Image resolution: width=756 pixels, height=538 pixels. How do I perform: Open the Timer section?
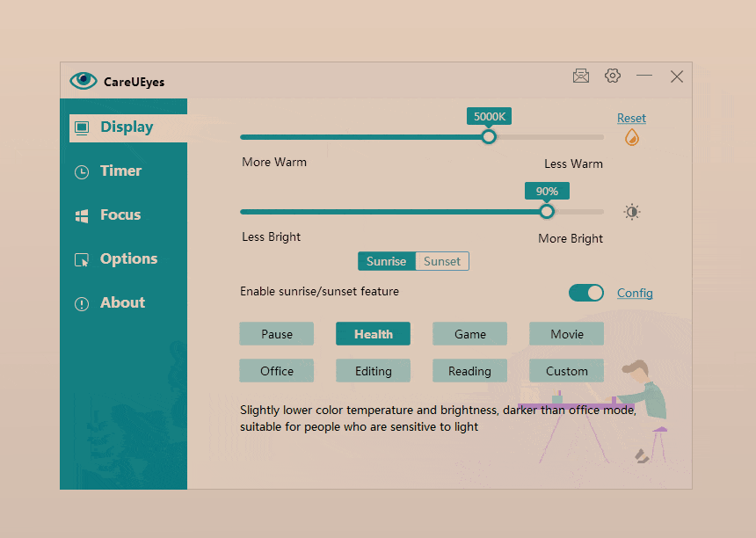[120, 171]
